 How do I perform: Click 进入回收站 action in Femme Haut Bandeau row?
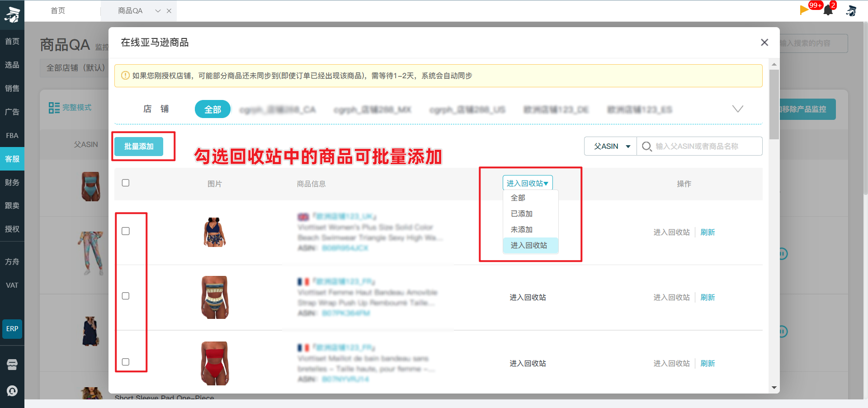[672, 298]
